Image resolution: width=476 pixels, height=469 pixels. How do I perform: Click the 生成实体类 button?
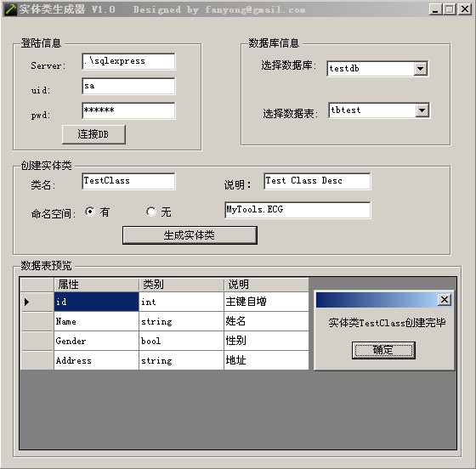click(x=190, y=235)
